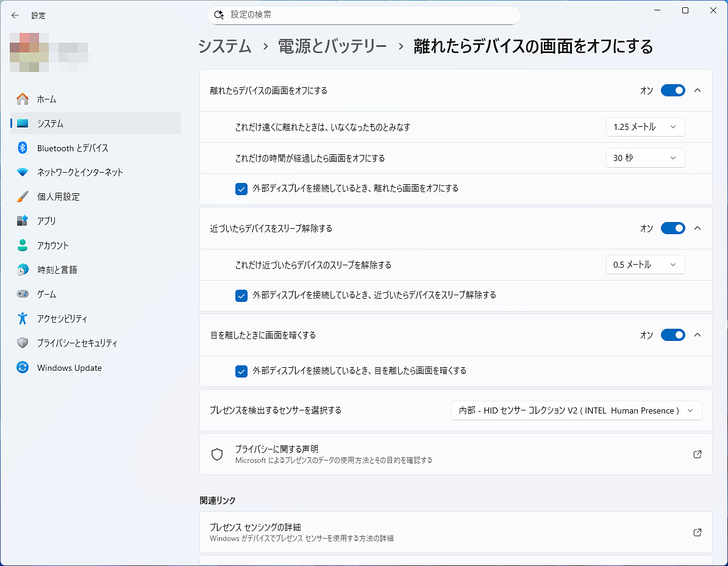This screenshot has width=728, height=566.
Task: Collapse the 目を離したときに画面を暗くする section
Action: point(698,335)
